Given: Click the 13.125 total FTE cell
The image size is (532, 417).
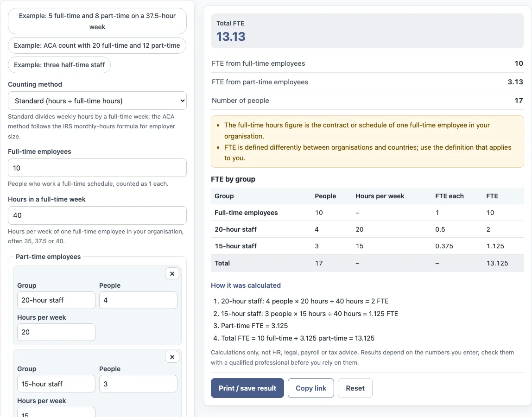Looking at the screenshot, I should click(x=497, y=263).
